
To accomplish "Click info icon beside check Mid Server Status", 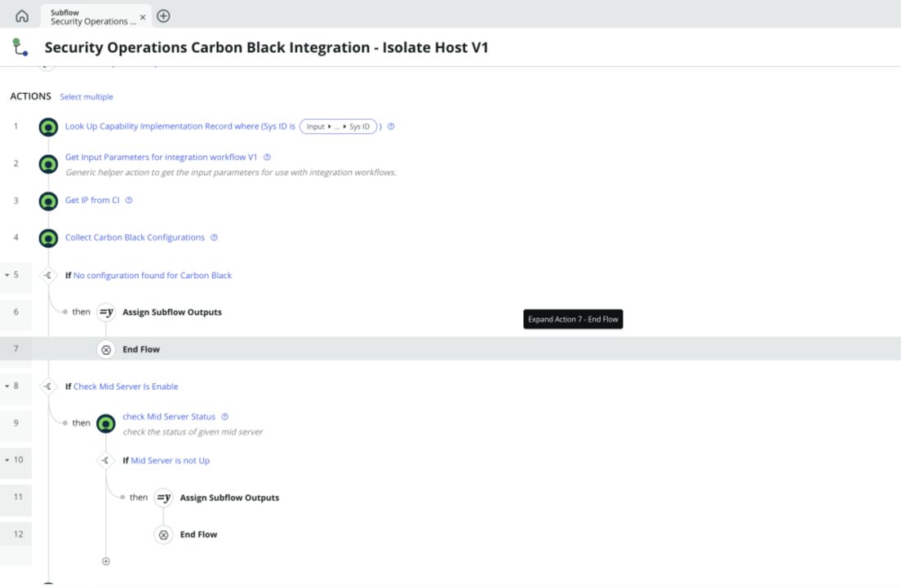I will pos(224,417).
